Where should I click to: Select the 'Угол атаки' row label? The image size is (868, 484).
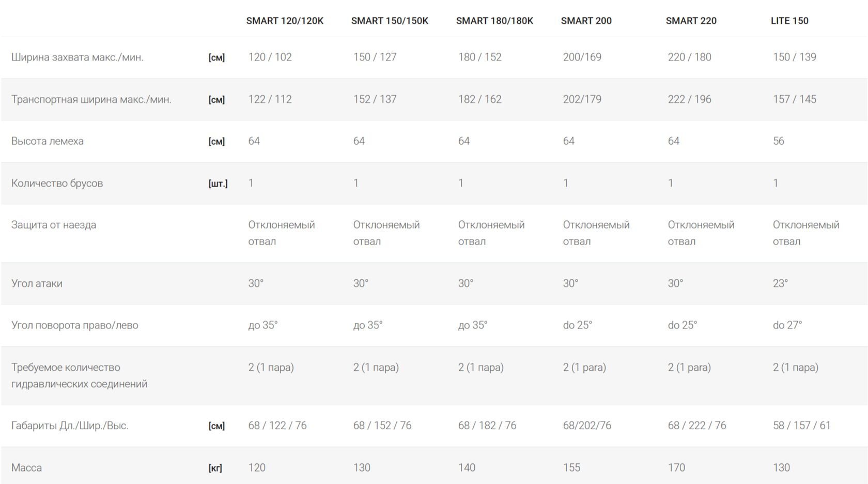(37, 283)
